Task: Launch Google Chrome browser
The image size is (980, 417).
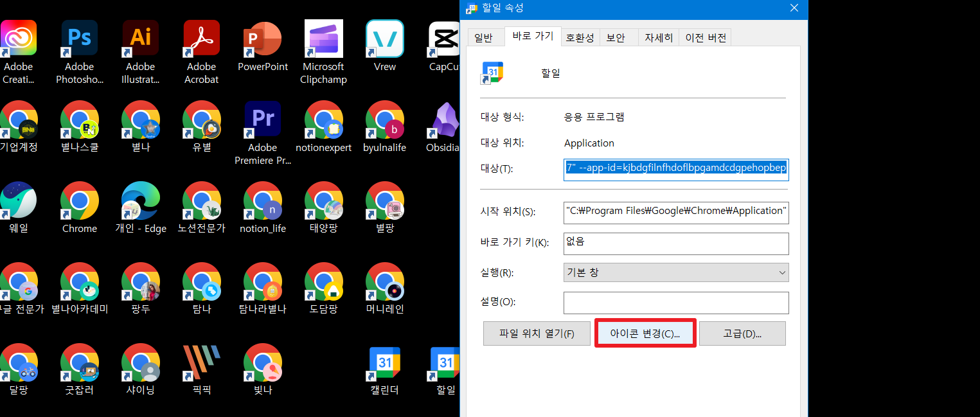Action: (x=79, y=200)
